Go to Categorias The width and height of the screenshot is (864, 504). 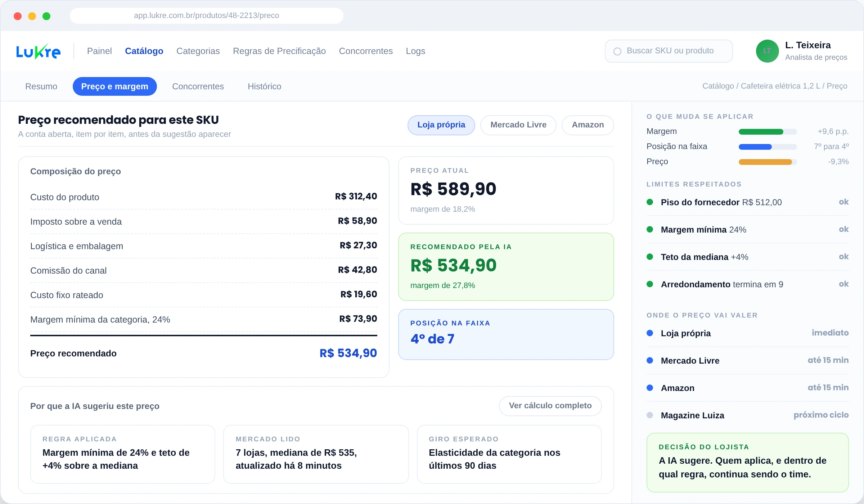(x=198, y=51)
